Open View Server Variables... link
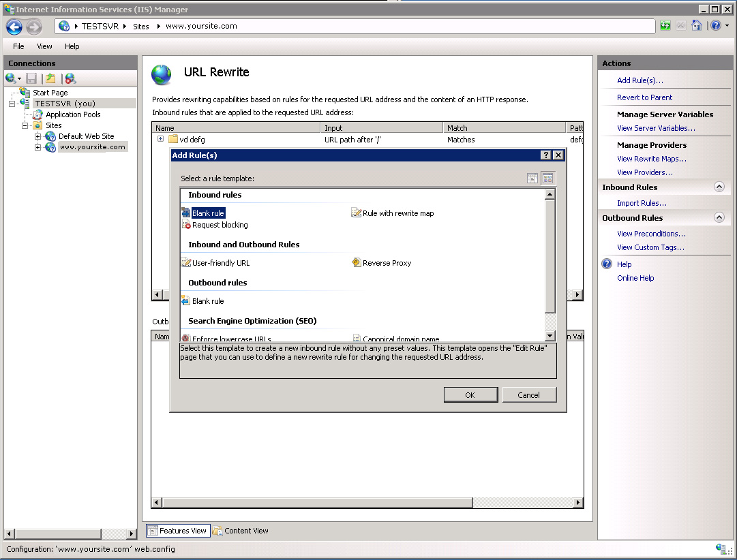737x560 pixels. 656,128
